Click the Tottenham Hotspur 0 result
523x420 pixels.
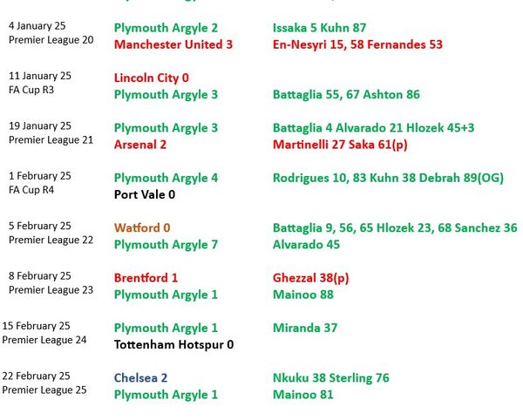tap(173, 344)
